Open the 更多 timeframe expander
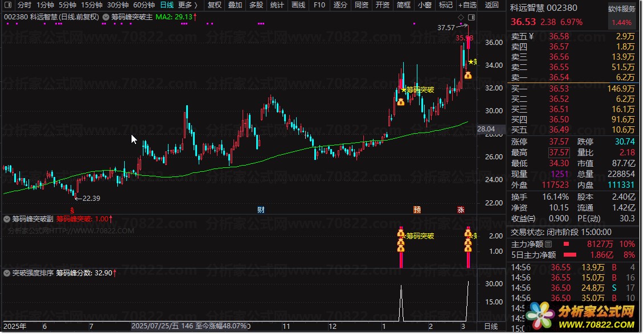The height and width of the screenshot is (334, 644). pyautogui.click(x=188, y=5)
